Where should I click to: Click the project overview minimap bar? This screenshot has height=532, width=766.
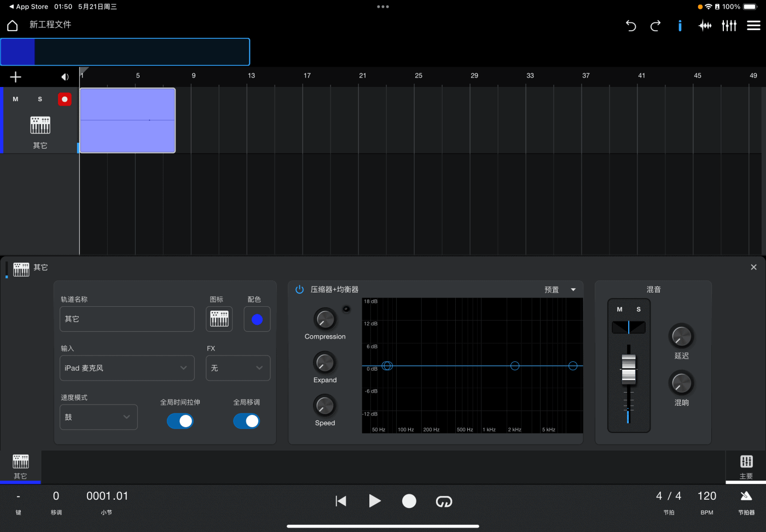125,52
